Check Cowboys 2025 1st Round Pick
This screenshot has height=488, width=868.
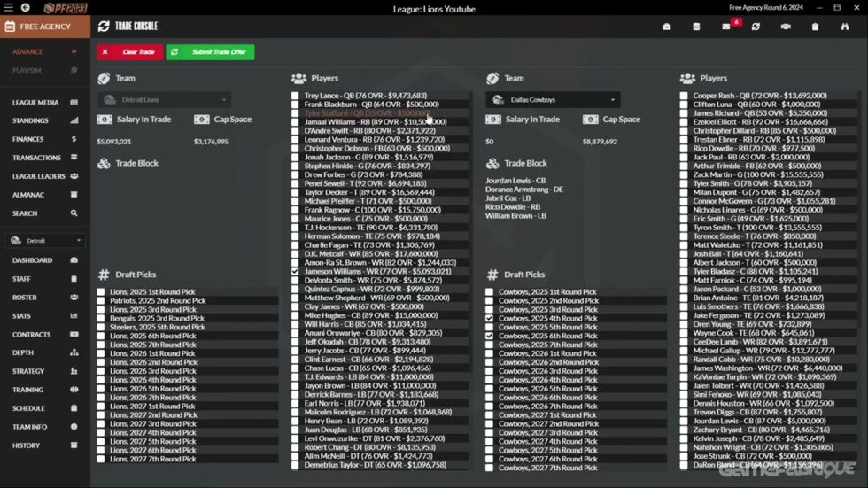click(489, 292)
